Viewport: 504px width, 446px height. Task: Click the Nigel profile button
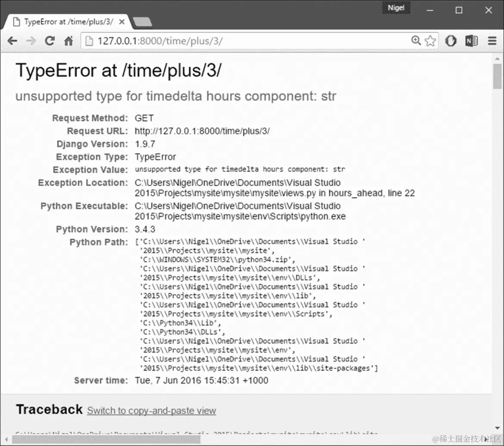click(x=396, y=8)
